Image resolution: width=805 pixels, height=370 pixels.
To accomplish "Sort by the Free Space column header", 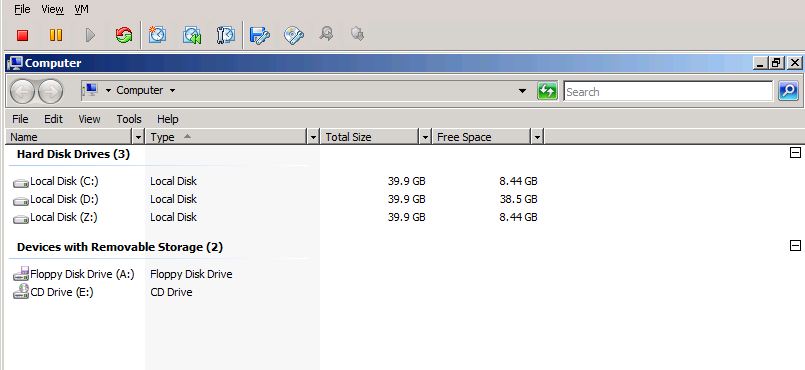I will [481, 137].
